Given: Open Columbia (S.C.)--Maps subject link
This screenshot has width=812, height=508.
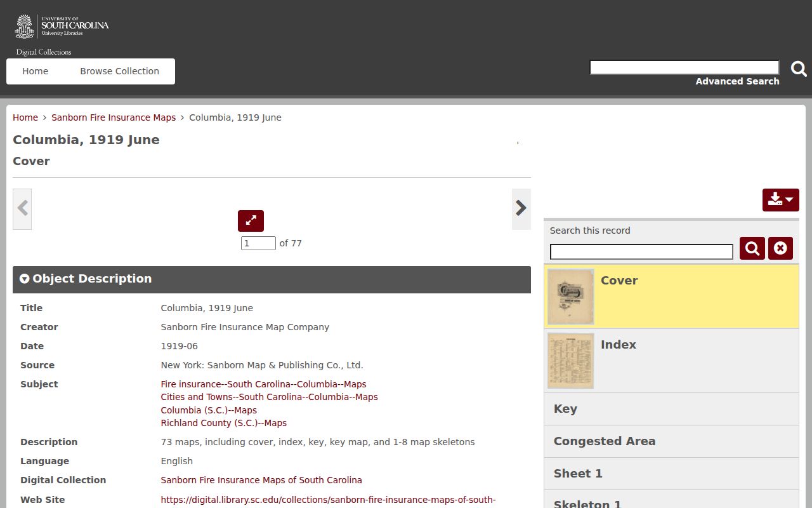Looking at the screenshot, I should coord(209,410).
